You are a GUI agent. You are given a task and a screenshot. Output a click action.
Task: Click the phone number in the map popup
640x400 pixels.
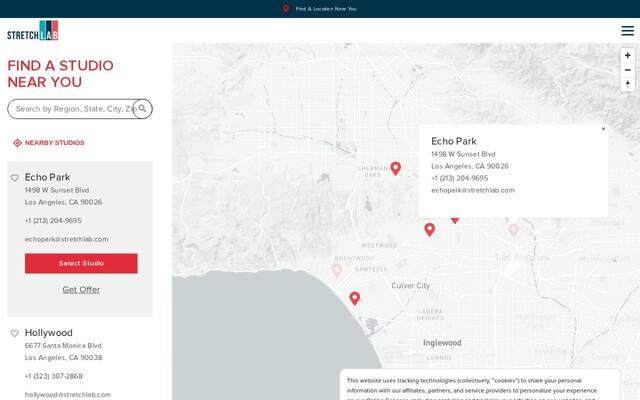pyautogui.click(x=460, y=178)
